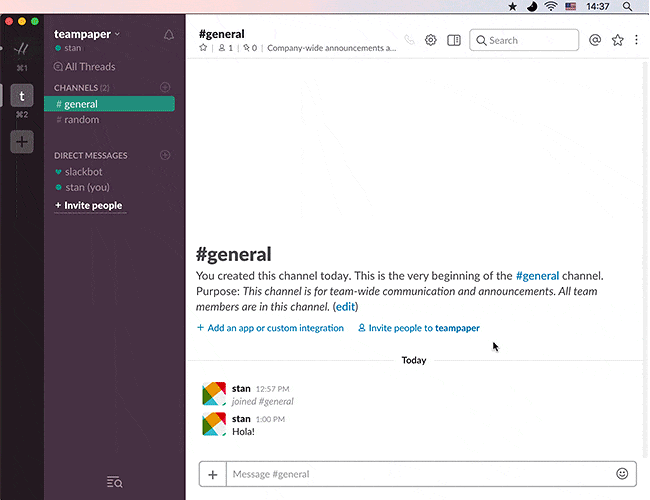Add a new workspace with the plus tile

(22, 142)
